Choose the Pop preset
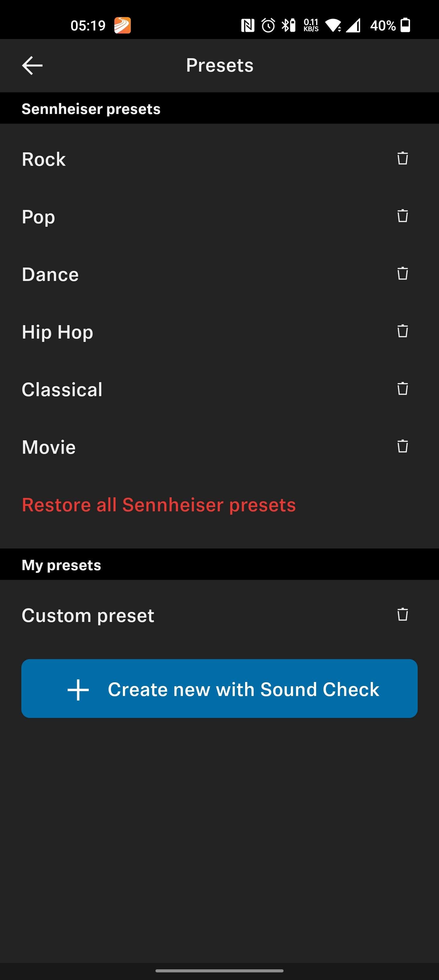The width and height of the screenshot is (439, 980). (x=38, y=217)
